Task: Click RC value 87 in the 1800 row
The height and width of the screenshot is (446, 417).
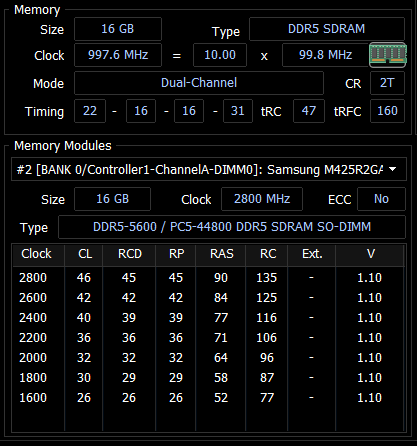Action: click(267, 378)
